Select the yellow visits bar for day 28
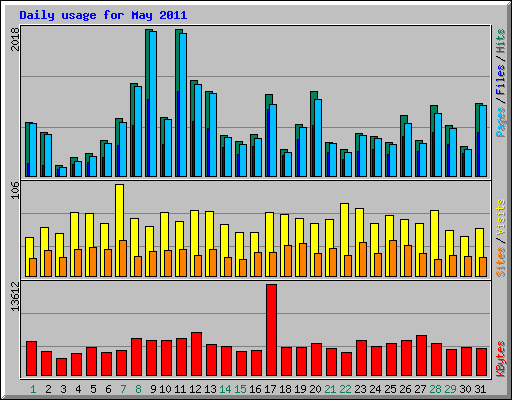The width and height of the screenshot is (512, 400). (x=435, y=235)
